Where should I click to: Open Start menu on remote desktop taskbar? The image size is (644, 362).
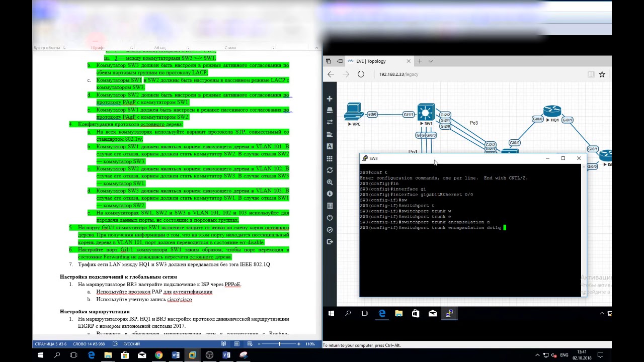(x=331, y=314)
